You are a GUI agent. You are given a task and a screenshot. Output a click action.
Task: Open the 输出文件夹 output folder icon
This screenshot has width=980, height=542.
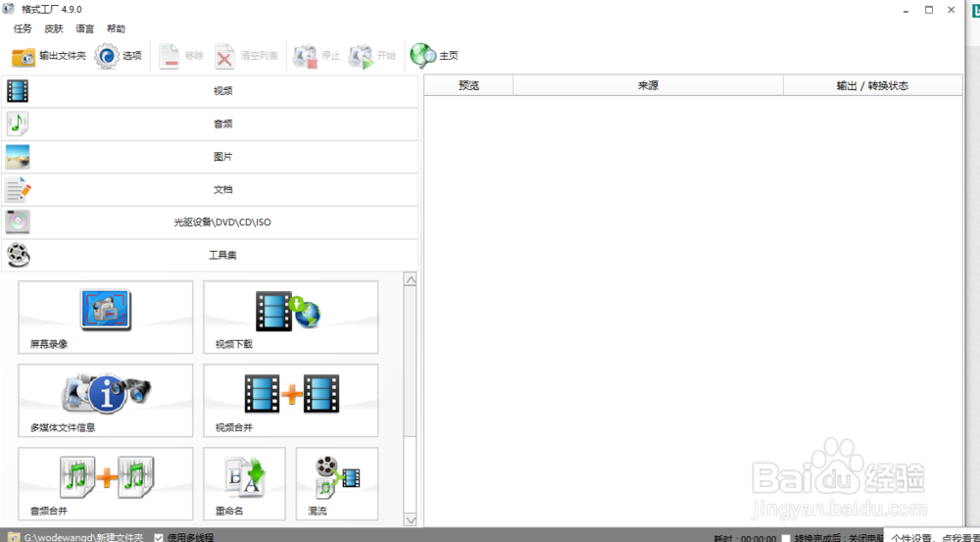(24, 56)
